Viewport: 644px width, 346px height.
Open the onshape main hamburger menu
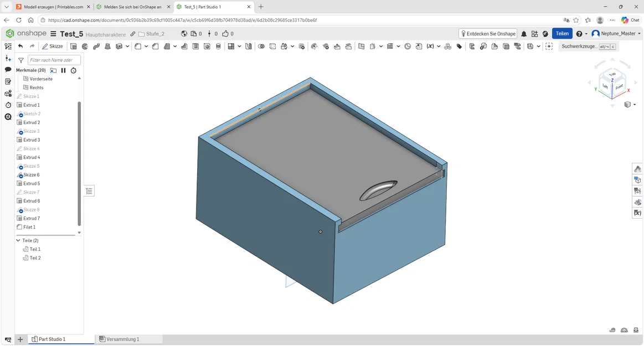coord(53,34)
